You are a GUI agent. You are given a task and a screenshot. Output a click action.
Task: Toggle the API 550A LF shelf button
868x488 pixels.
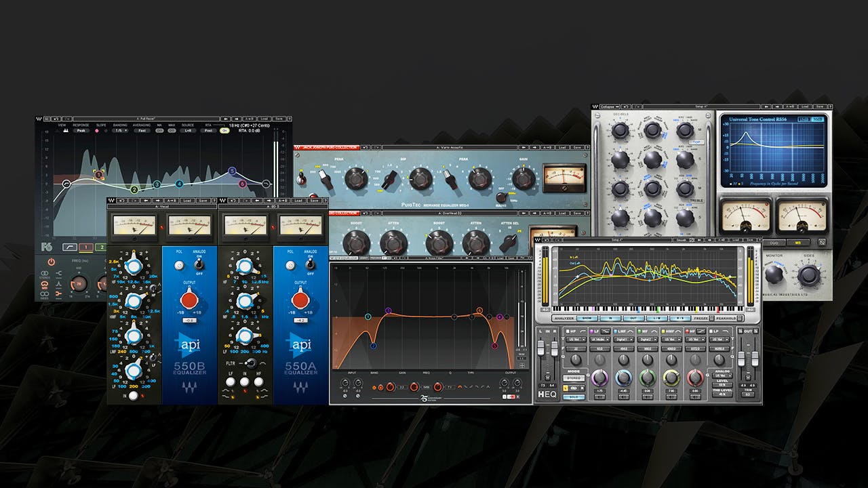231,382
